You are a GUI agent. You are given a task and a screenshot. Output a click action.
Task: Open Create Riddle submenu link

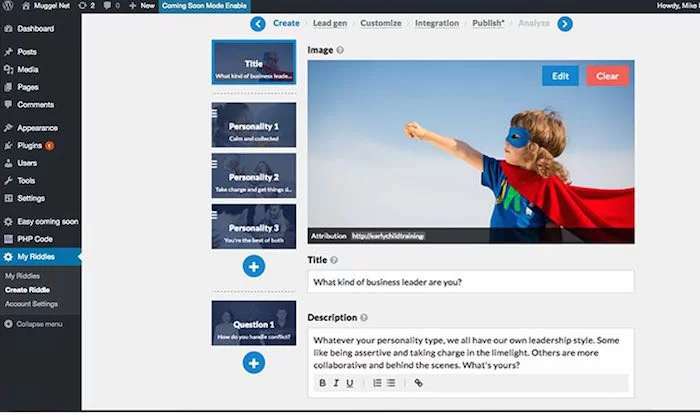click(27, 290)
